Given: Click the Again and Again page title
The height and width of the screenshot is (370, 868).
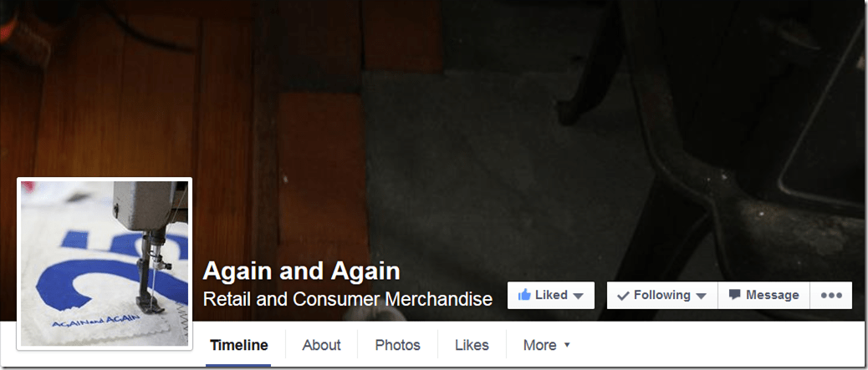Looking at the screenshot, I should click(x=301, y=271).
